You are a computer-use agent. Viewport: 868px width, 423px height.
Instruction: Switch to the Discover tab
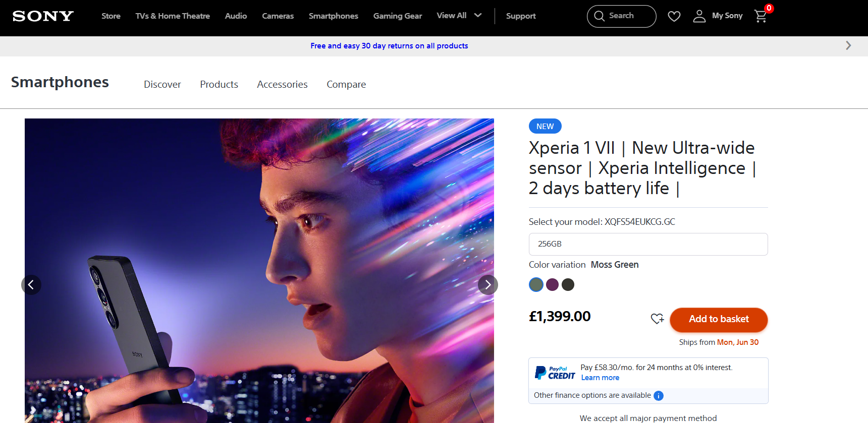tap(162, 84)
